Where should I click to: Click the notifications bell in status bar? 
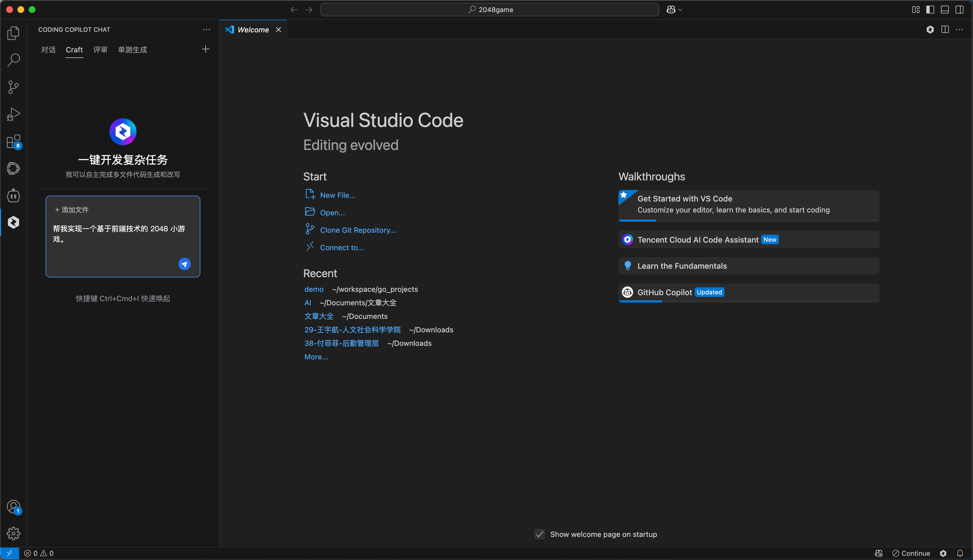(x=960, y=554)
